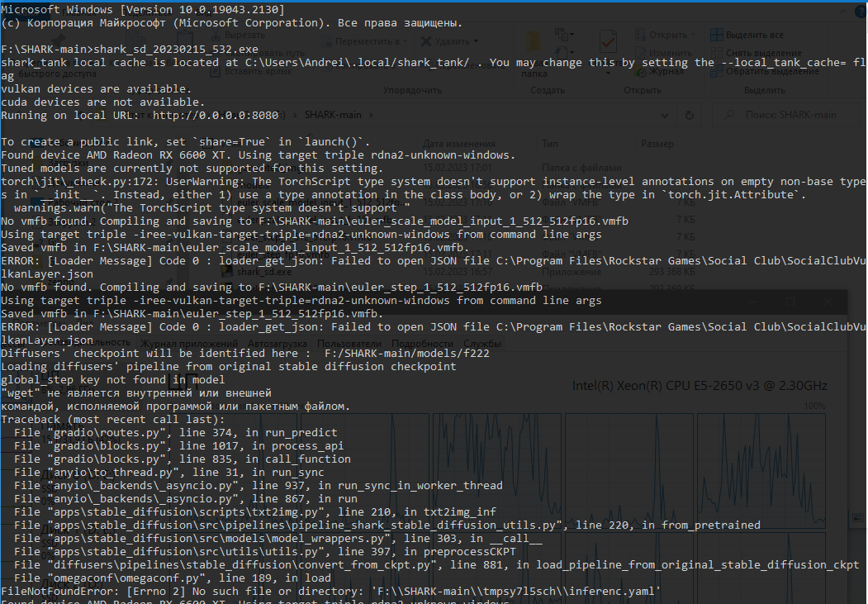Viewport: 868px width, 604px height.
Task: Click the Открыть (Open) icon in ribbon
Action: tap(638, 35)
